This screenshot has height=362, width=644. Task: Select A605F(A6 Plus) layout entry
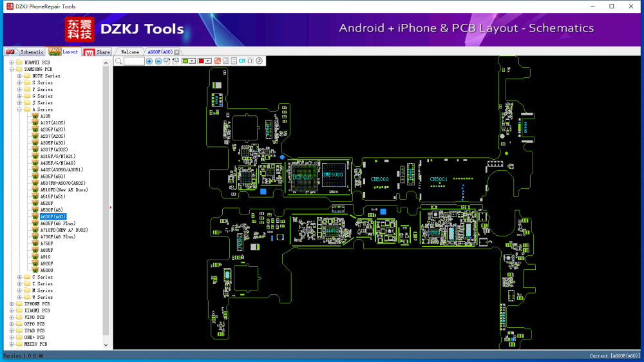coord(58,223)
